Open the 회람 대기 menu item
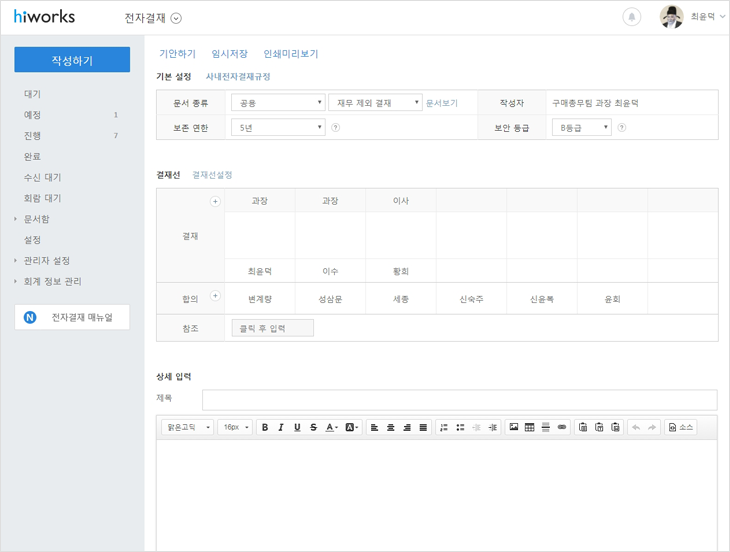The image size is (730, 552). (42, 198)
